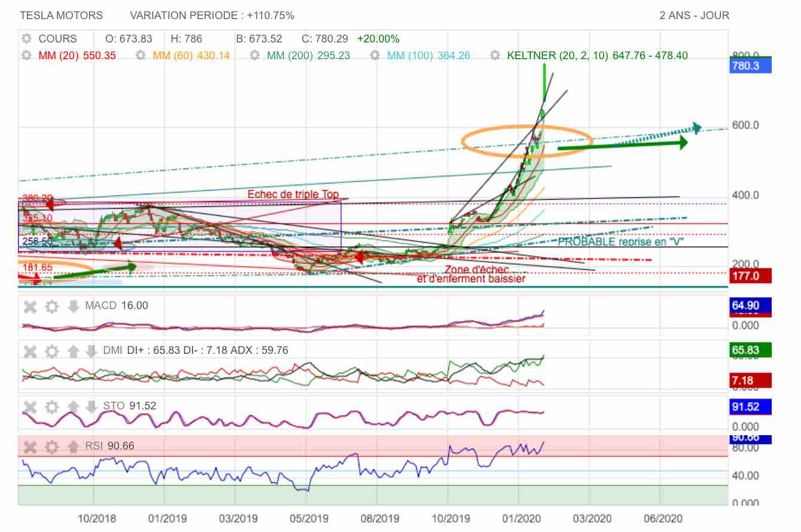Click the red 177.0 price tag
Screen dimensions: 801x532
point(751,276)
